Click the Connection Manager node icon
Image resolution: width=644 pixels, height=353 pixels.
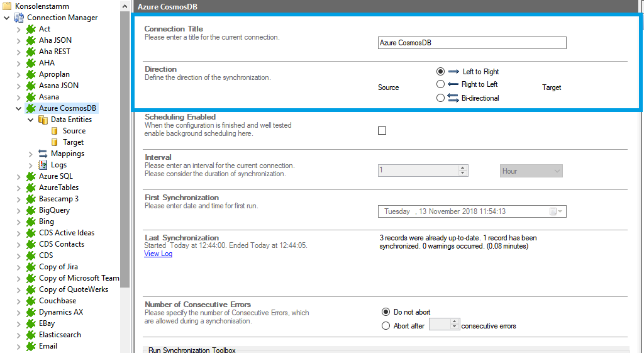19,18
